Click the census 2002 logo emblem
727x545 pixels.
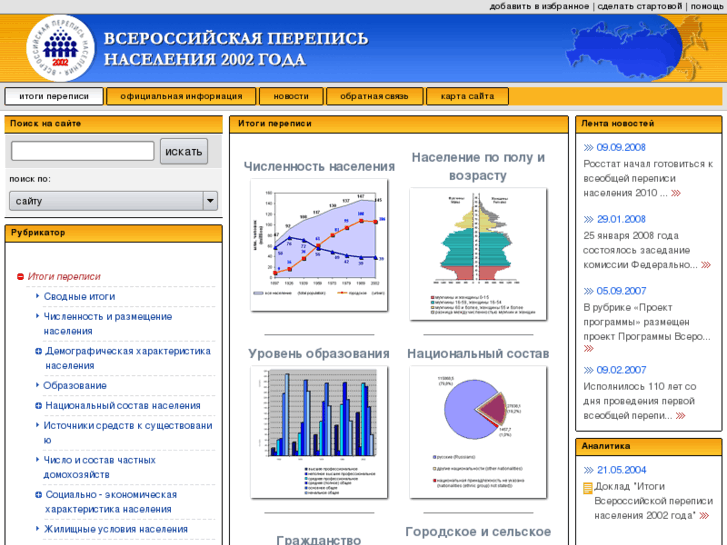(x=60, y=48)
